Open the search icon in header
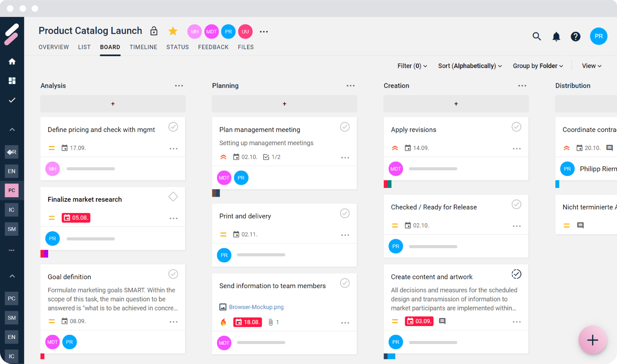Image resolution: width=617 pixels, height=364 pixels. click(x=536, y=36)
